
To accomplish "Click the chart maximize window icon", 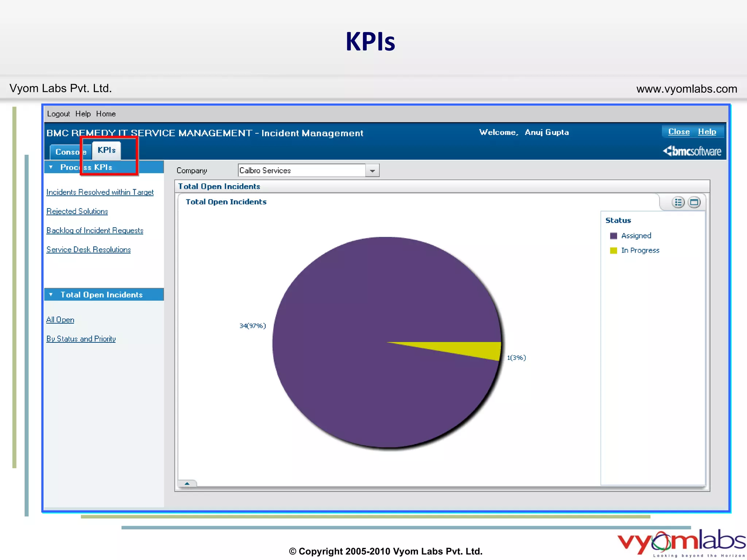I will (x=694, y=202).
